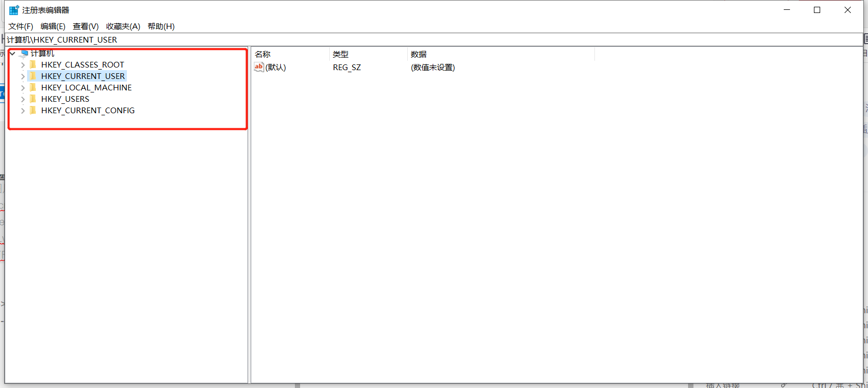Expand the HKEY_USERS key
This screenshot has height=388, width=868.
(x=23, y=99)
